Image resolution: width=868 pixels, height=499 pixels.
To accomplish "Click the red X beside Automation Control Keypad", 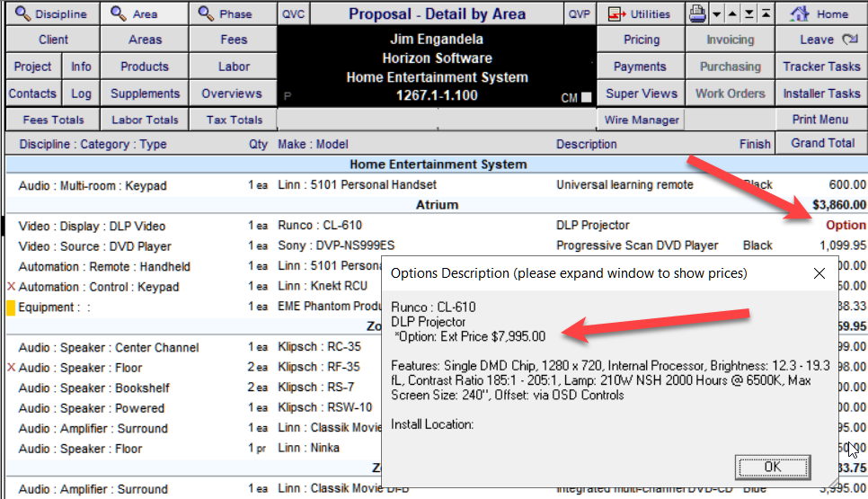I will click(11, 286).
